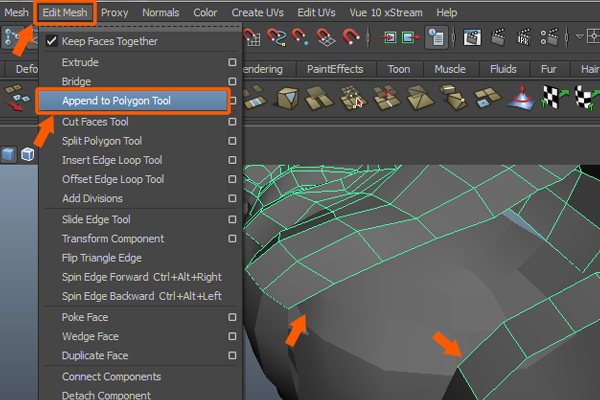Click the Snap to view planes magnet icon
Image resolution: width=600 pixels, height=400 pixels.
pos(325,38)
